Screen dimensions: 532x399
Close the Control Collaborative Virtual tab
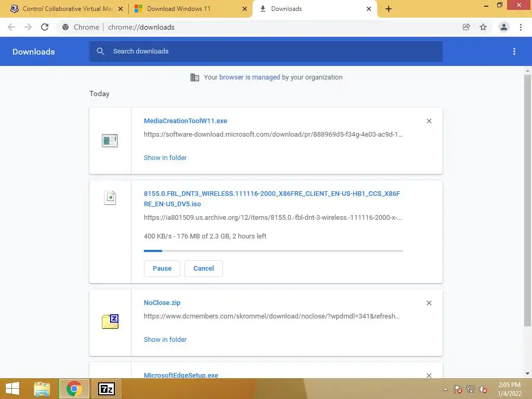(x=121, y=9)
